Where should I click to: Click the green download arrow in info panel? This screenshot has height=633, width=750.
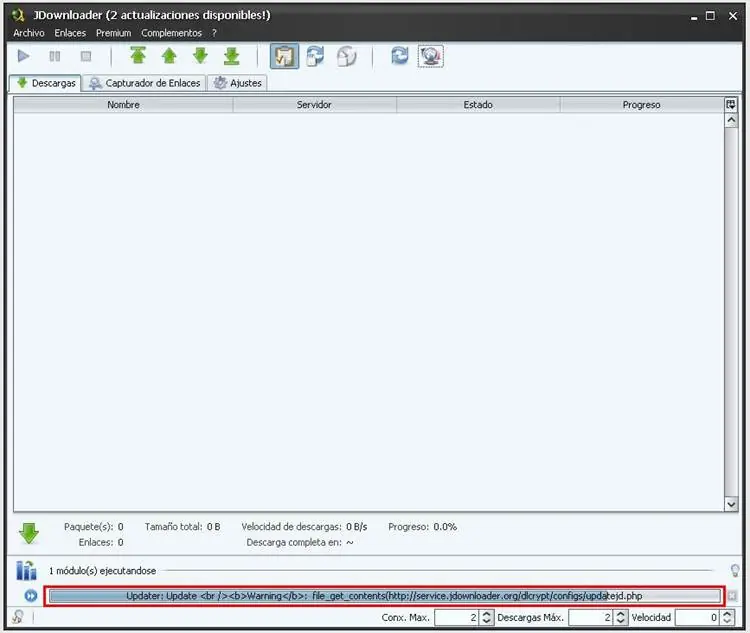[29, 533]
